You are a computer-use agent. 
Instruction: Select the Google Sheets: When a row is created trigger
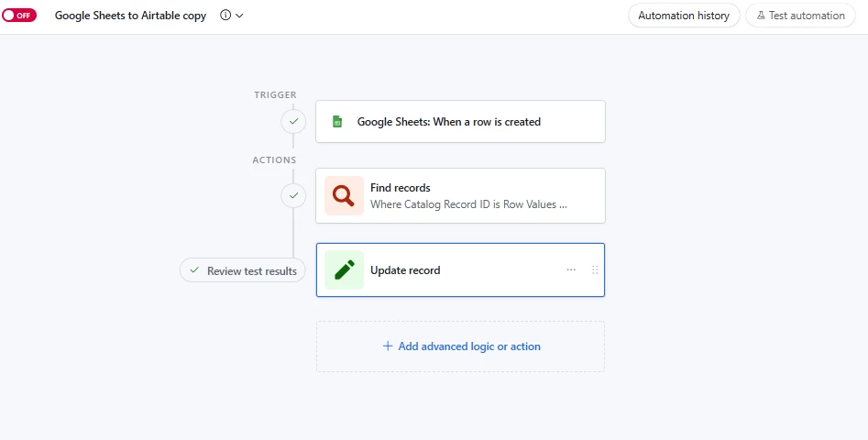tap(460, 121)
